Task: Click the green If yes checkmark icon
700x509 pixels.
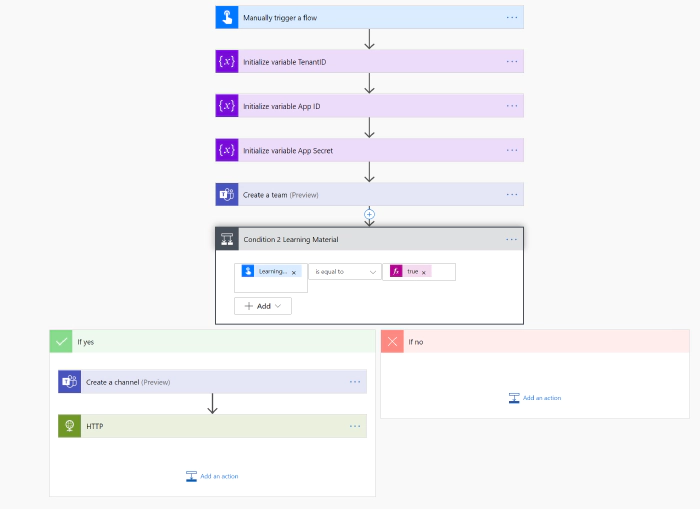Action: tap(62, 341)
